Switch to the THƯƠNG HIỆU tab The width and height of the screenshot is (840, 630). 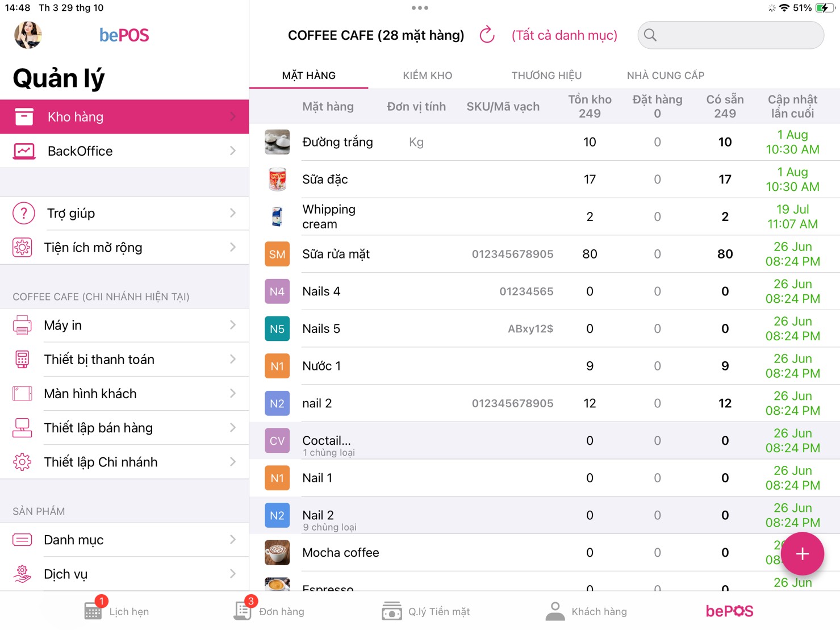pos(546,76)
